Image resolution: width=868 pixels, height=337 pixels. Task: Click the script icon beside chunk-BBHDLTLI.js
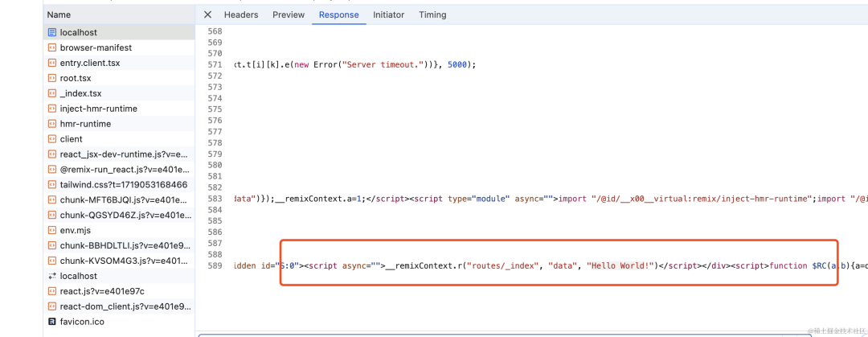(x=52, y=245)
